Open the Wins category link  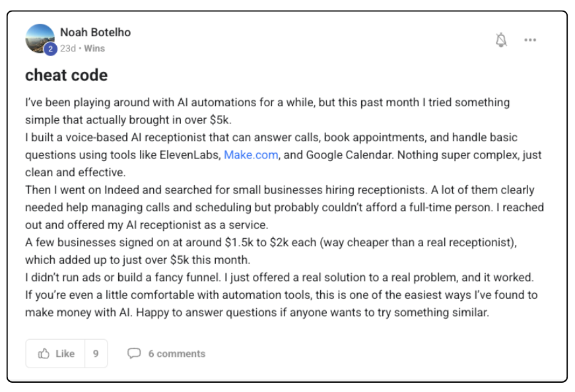coord(94,48)
